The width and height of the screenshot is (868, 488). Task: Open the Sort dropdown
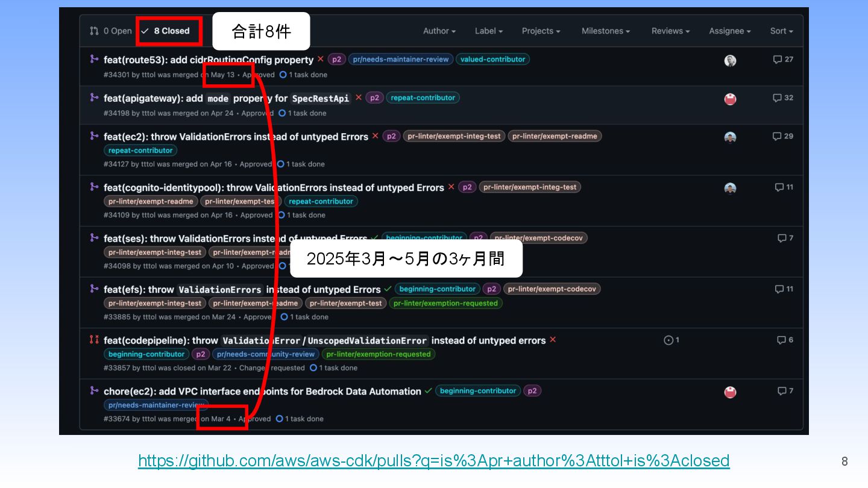(x=781, y=31)
